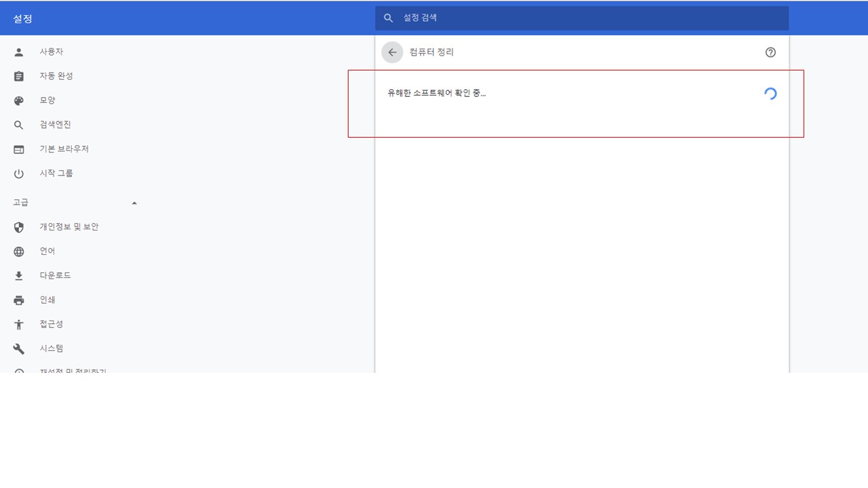Screen dimensions: 868x488
Task: Click the accessibility figure icon beside 접근성
Action: (19, 325)
